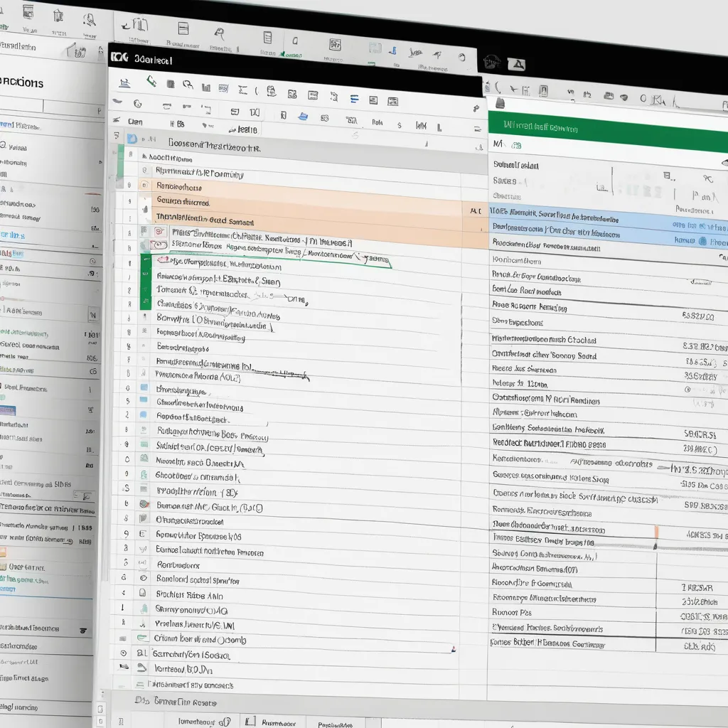Click the filter lines icon low in the left panel
The height and width of the screenshot is (728, 728).
click(84, 631)
